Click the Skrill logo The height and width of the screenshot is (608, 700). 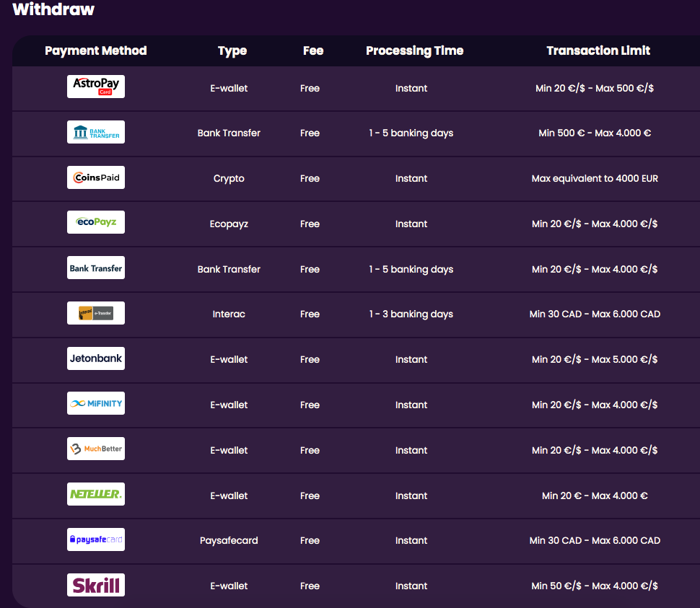[x=96, y=585]
